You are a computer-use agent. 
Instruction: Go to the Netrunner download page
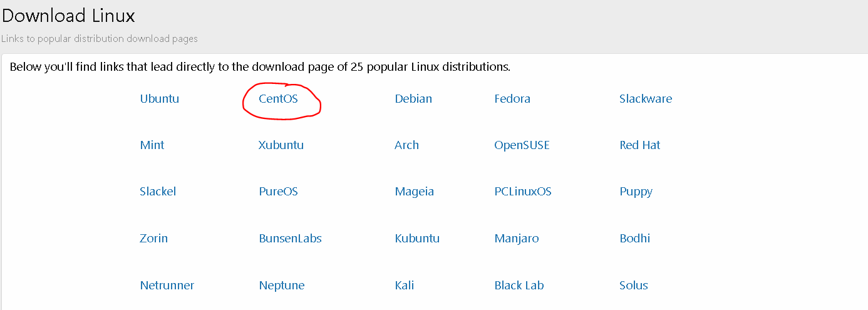(167, 285)
